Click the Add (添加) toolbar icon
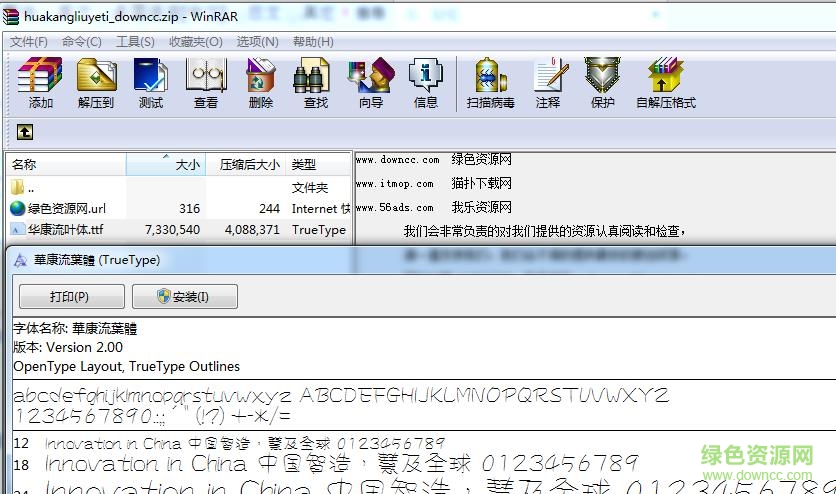The width and height of the screenshot is (836, 494). pyautogui.click(x=40, y=83)
